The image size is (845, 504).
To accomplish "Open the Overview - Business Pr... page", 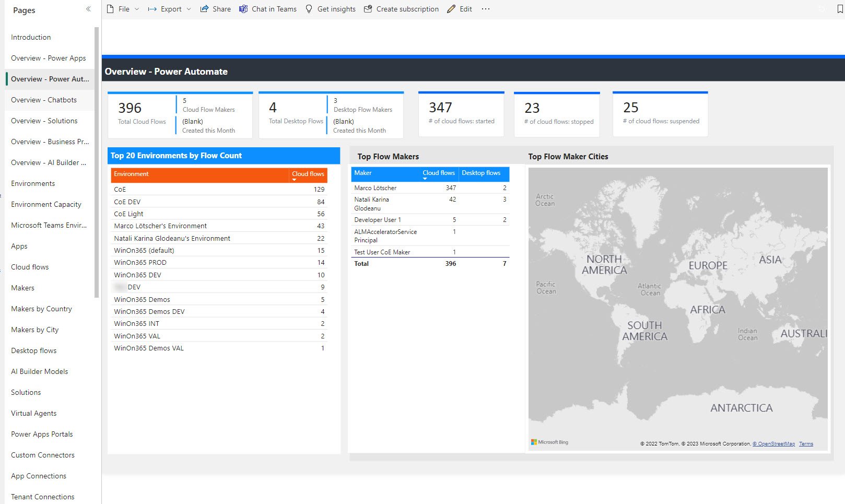I will point(50,142).
